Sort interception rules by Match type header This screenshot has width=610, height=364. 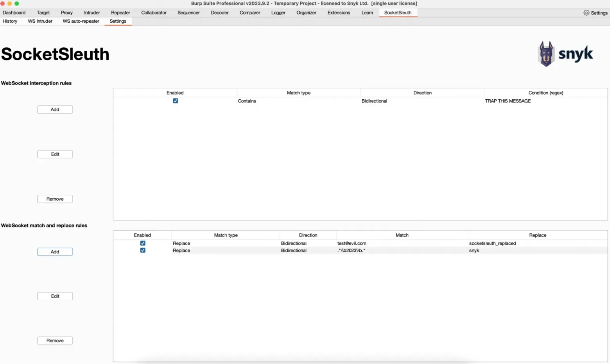(x=298, y=93)
